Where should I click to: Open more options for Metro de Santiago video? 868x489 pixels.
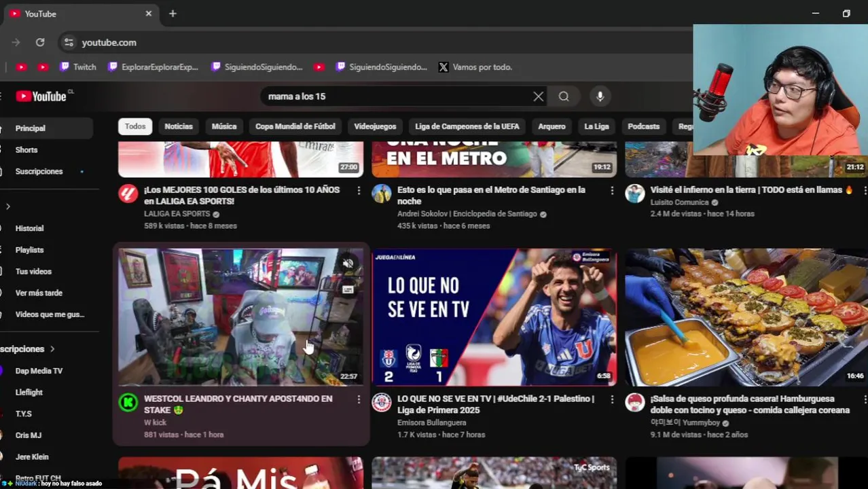[x=612, y=191]
